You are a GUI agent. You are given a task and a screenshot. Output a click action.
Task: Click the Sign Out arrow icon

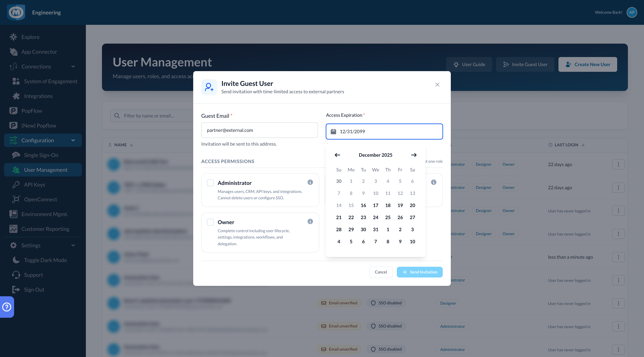16,290
